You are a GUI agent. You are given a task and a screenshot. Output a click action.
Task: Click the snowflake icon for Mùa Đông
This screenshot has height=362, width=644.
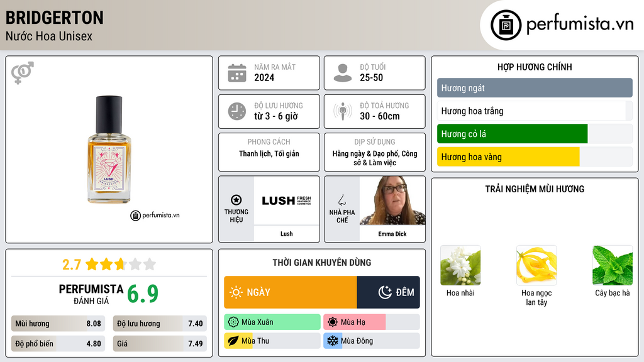[333, 341]
